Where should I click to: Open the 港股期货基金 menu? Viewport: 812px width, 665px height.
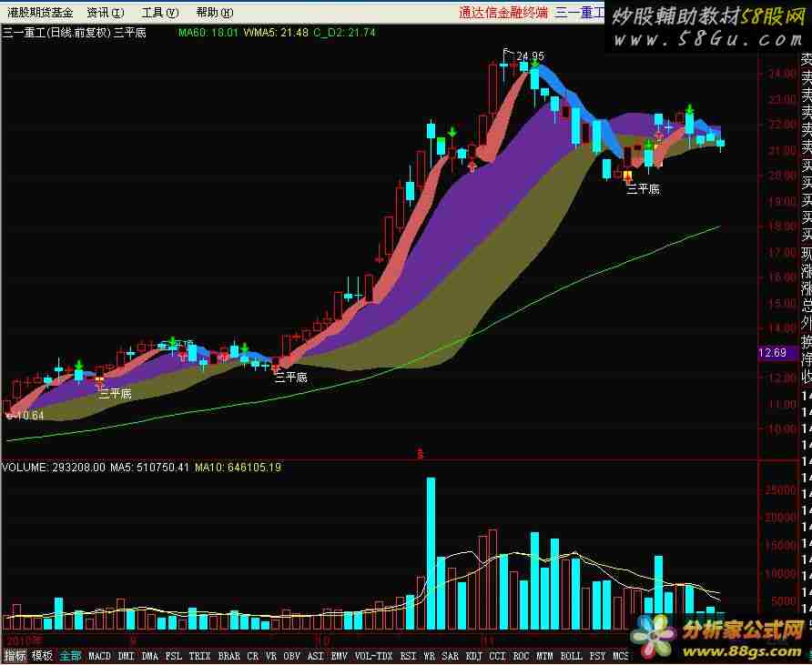(x=40, y=12)
